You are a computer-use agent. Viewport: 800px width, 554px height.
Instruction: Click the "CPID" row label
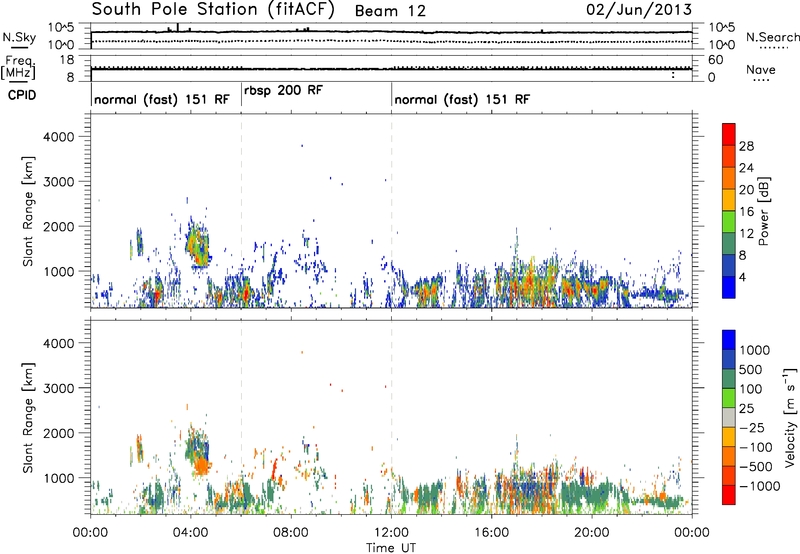click(21, 95)
